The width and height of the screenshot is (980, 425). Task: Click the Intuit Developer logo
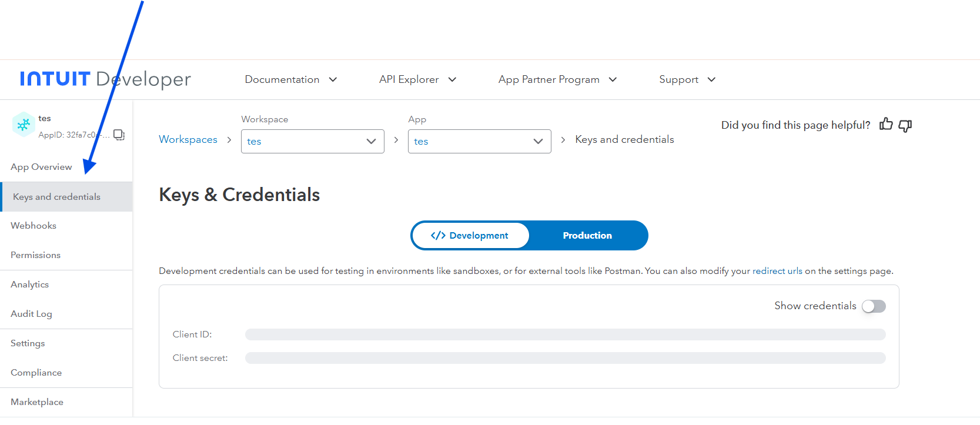point(105,79)
